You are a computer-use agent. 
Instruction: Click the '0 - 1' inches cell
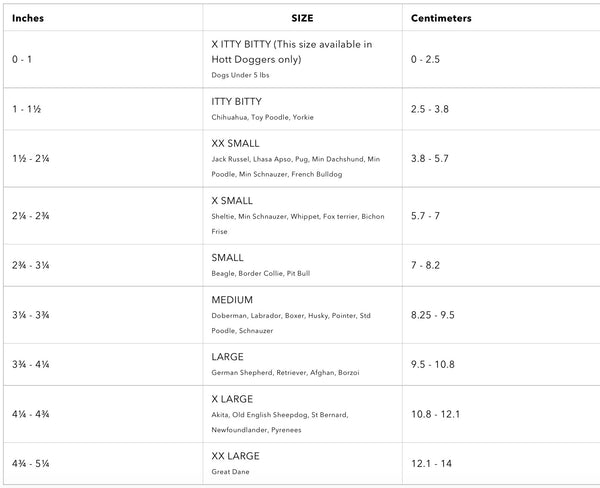[x=22, y=59]
